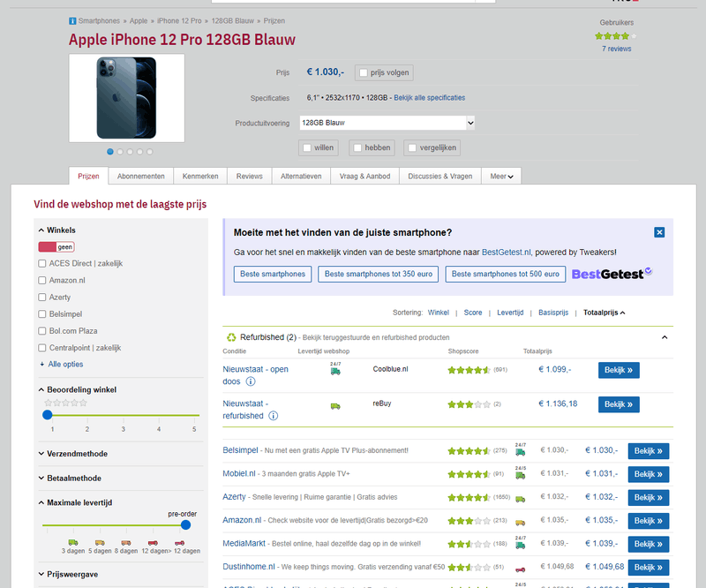The height and width of the screenshot is (588, 706).
Task: Click Dustinhome.nl red delivery truck icon
Action: coord(521,569)
